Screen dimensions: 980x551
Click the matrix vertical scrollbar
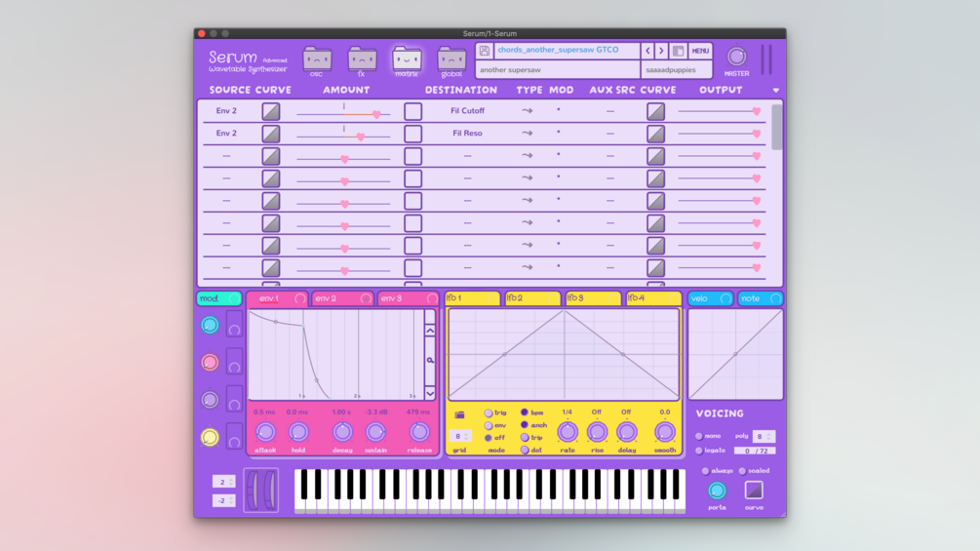777,127
